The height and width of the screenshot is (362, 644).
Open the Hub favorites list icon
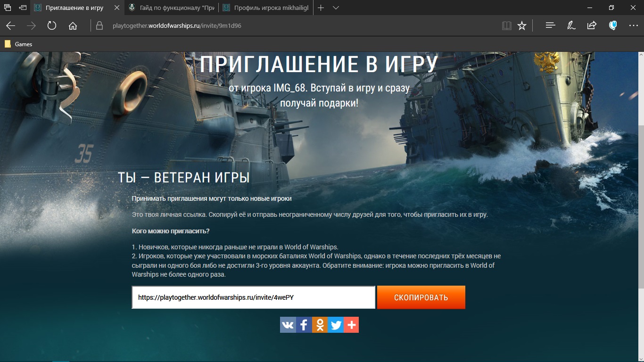550,26
